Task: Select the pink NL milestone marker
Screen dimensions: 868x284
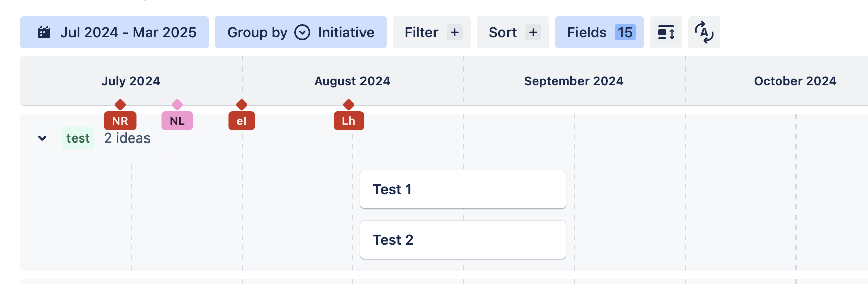Action: (x=177, y=121)
